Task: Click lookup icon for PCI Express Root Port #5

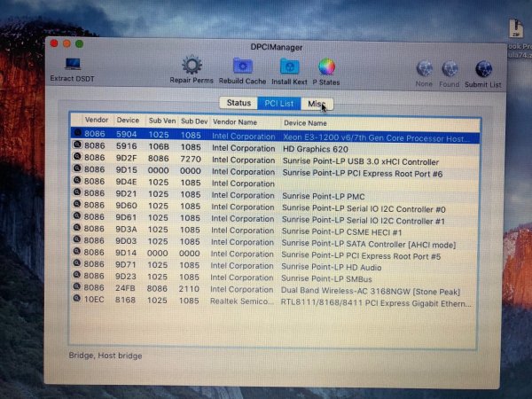Action: pyautogui.click(x=77, y=252)
